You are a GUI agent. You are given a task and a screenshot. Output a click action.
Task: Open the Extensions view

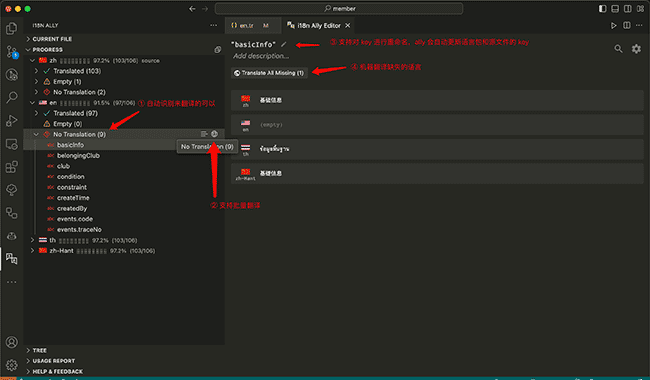coord(12,167)
